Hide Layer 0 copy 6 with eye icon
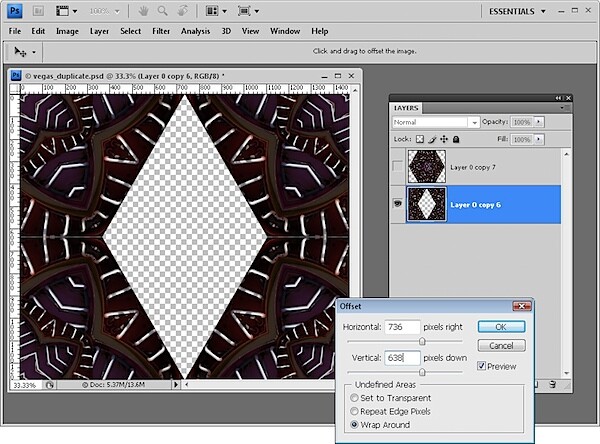The image size is (600, 444). [x=398, y=204]
